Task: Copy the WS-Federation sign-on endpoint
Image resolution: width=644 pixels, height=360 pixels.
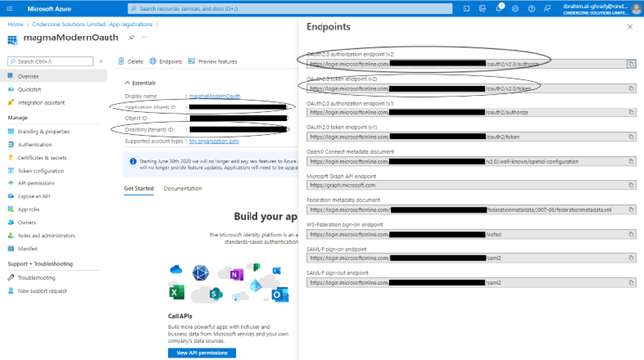Action: click(631, 234)
